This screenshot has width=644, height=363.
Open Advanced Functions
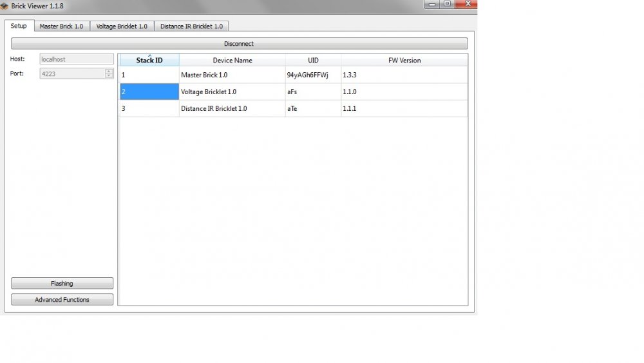click(x=62, y=300)
